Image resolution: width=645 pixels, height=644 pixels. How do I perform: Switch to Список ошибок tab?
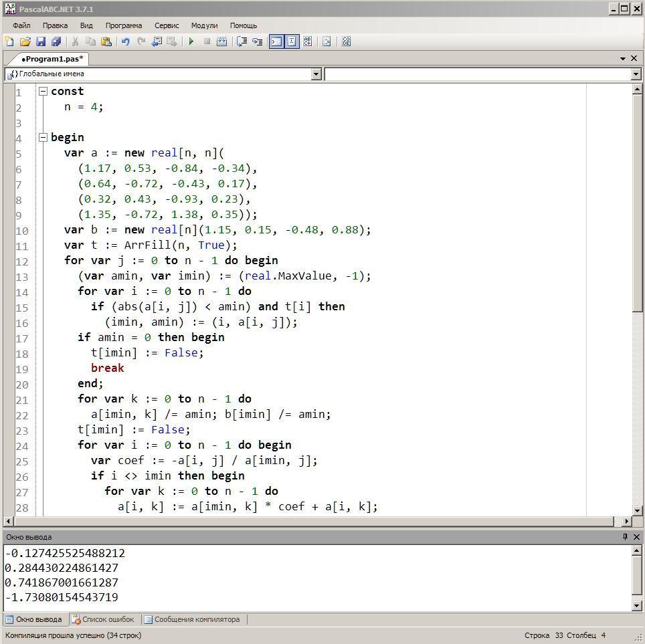(x=104, y=619)
